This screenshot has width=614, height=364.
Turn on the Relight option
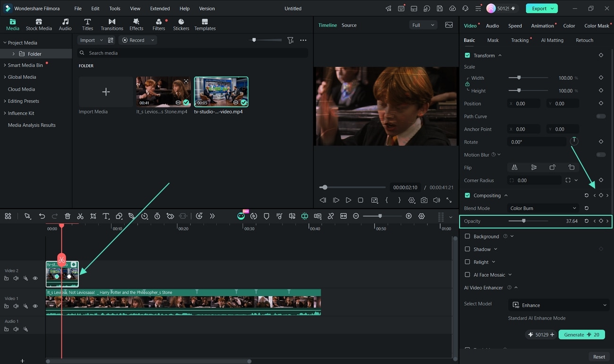click(468, 262)
